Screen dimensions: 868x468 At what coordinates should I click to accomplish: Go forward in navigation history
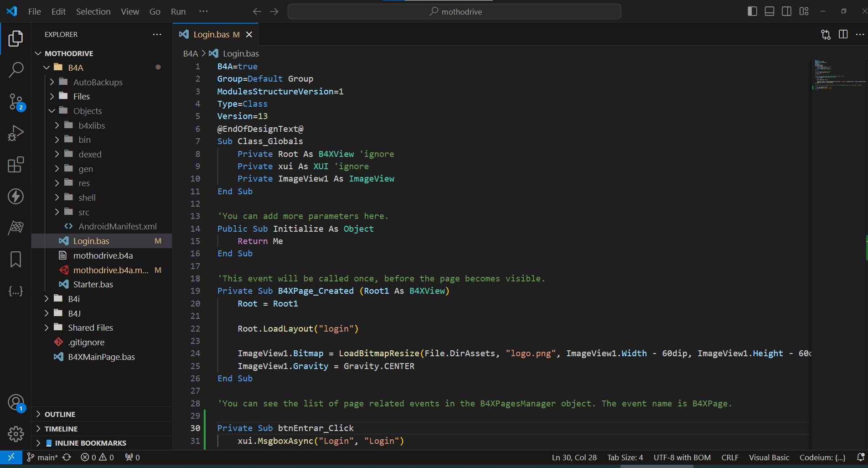[x=274, y=11]
